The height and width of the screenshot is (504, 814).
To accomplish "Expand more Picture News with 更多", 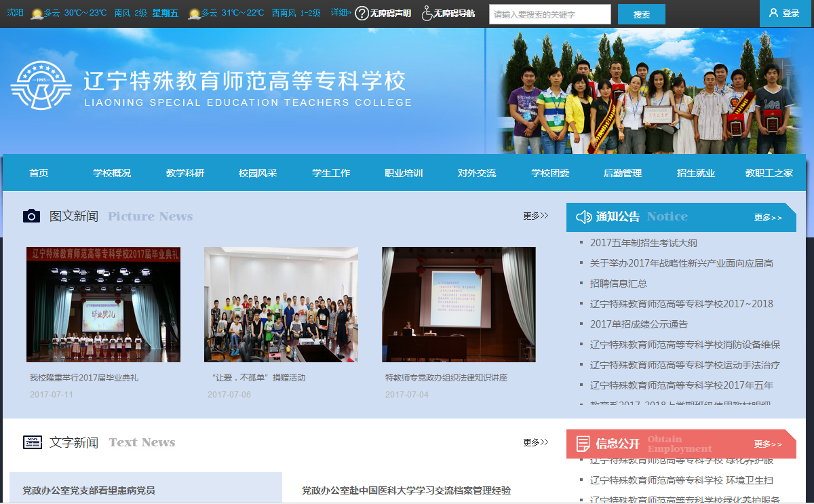I will point(535,216).
